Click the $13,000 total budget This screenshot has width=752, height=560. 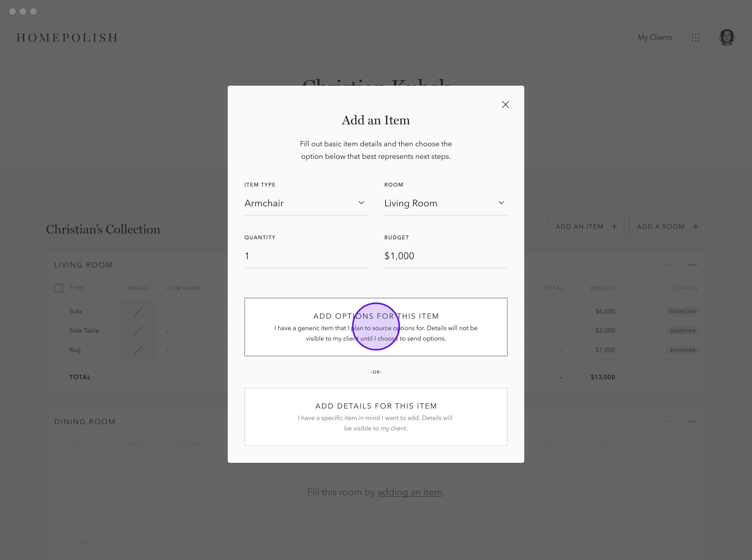point(603,377)
